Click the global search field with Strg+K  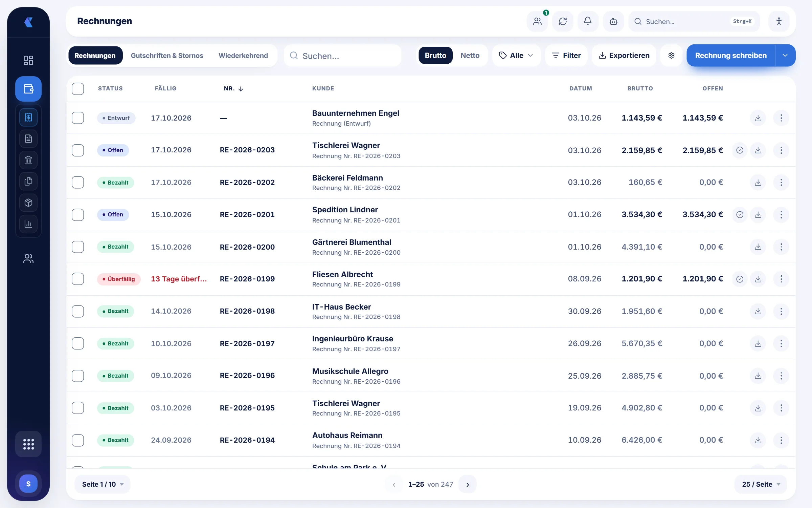694,21
